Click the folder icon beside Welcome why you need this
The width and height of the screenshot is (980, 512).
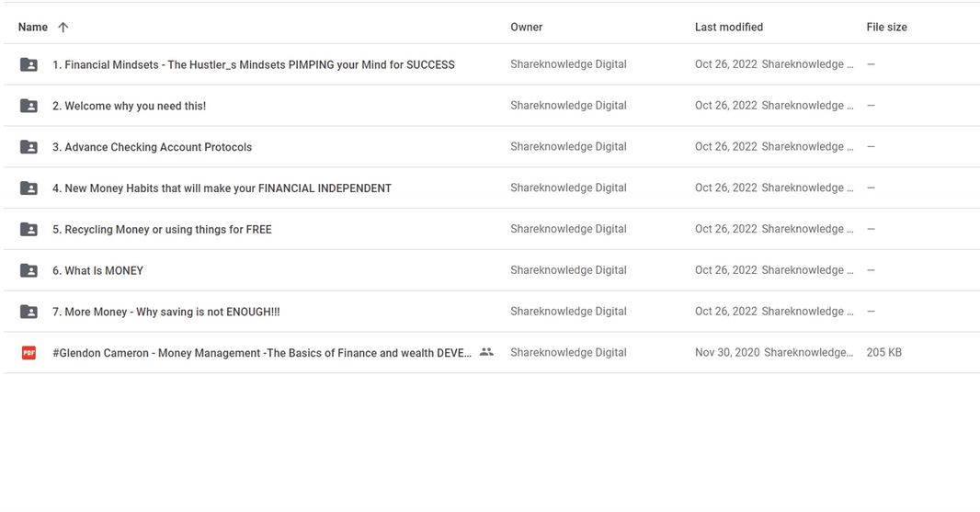(29, 106)
